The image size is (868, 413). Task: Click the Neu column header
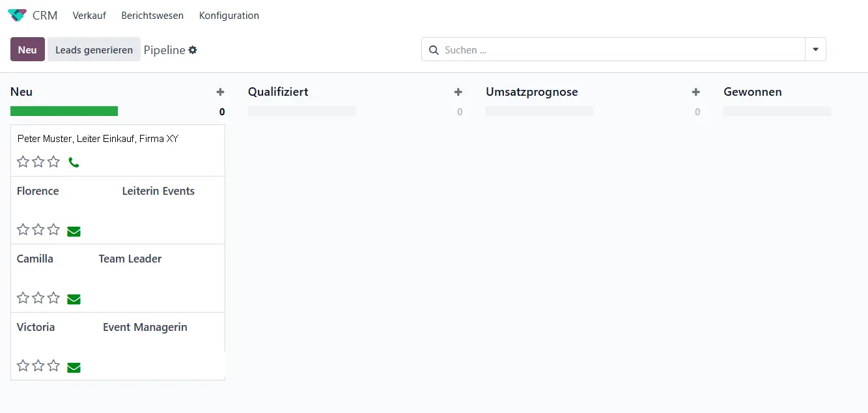(21, 92)
